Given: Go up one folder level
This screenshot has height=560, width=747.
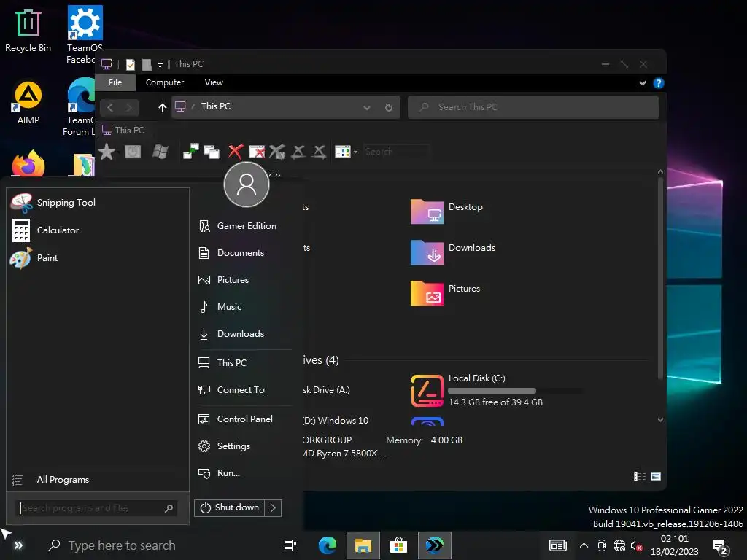Looking at the screenshot, I should click(163, 108).
